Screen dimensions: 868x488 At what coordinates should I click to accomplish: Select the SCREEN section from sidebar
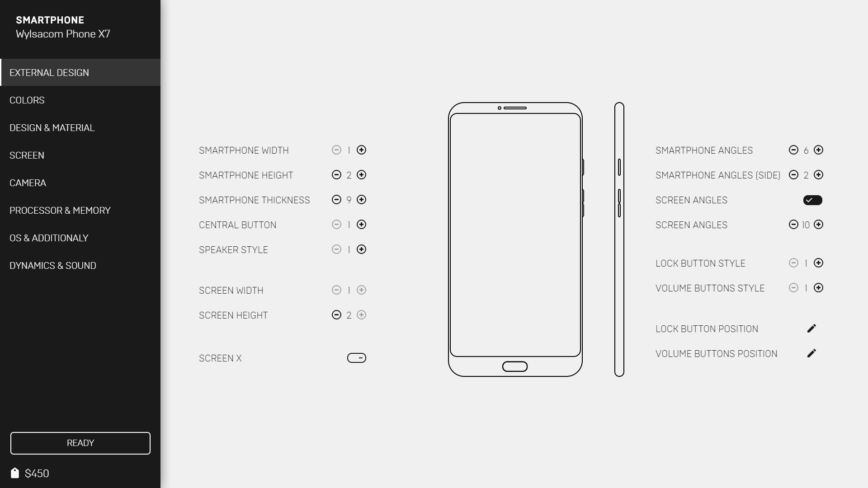pyautogui.click(x=26, y=155)
